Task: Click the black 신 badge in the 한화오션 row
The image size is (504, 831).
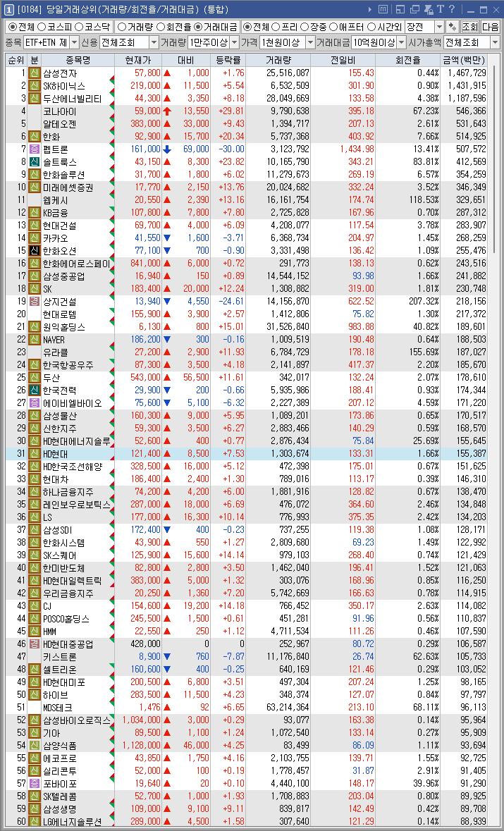Action: (x=35, y=251)
